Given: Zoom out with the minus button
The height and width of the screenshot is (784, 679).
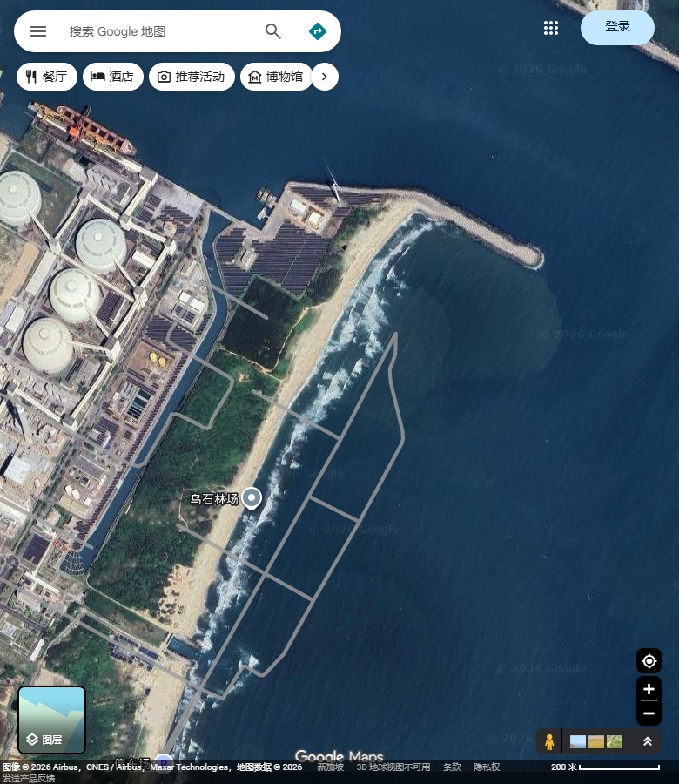Looking at the screenshot, I should (649, 713).
